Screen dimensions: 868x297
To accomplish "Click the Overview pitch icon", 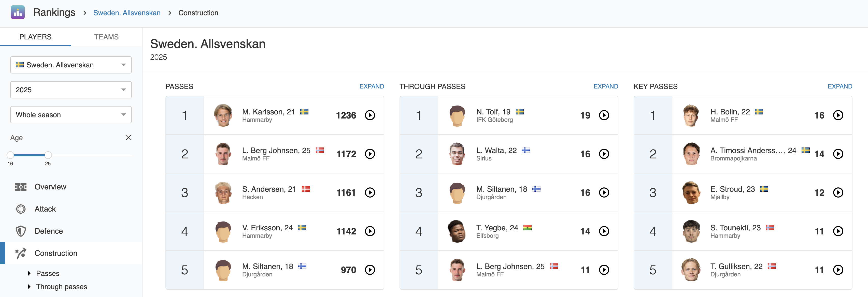I will [21, 187].
